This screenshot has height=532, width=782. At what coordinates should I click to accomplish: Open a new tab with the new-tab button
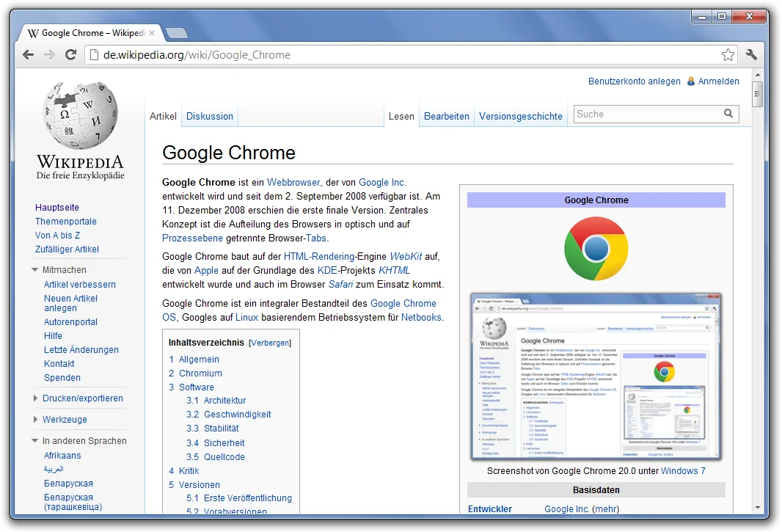coord(177,34)
